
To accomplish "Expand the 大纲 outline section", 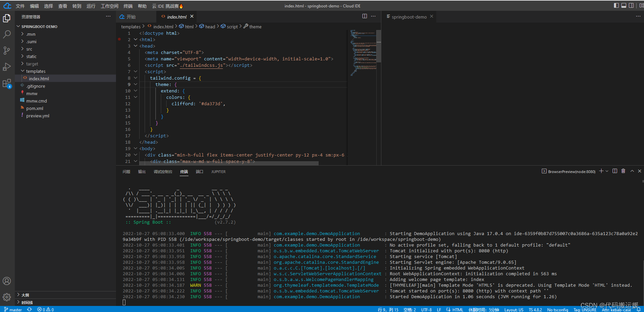I will tap(19, 295).
